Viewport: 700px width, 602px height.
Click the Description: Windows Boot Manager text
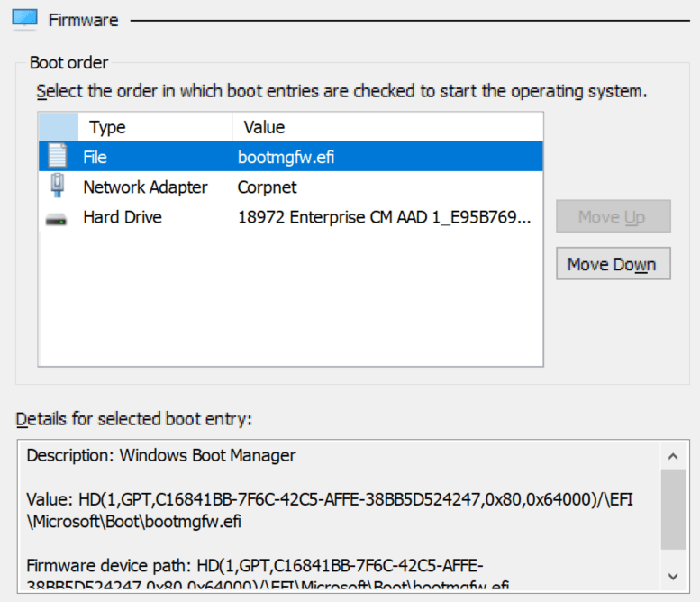[160, 455]
